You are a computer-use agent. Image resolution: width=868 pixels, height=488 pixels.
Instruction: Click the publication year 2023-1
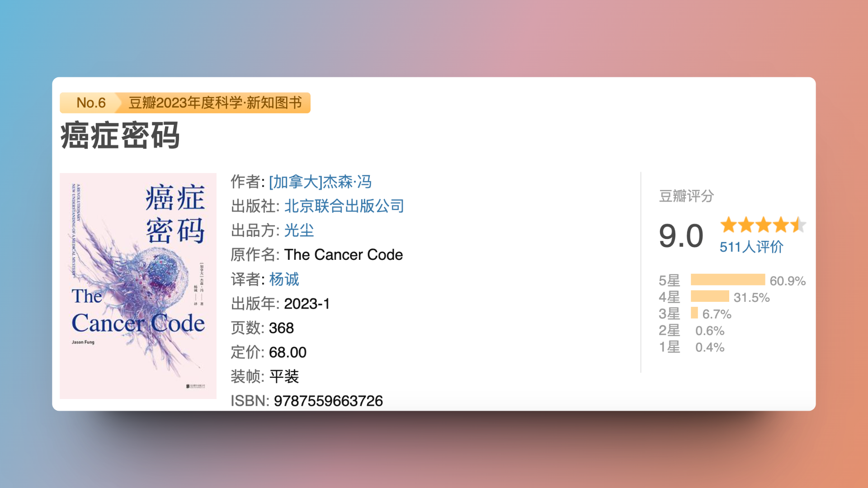pos(307,304)
